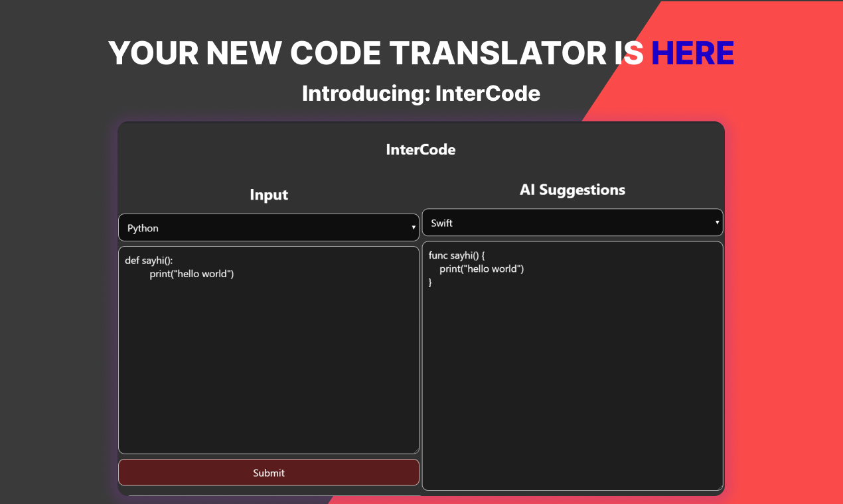The width and height of the screenshot is (843, 504).
Task: Click the Input column heading
Action: [x=268, y=194]
